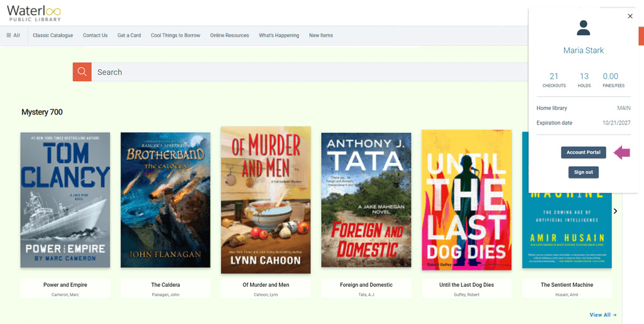Click the Until the Last Dog Dies title
This screenshot has width=644, height=324.
pos(467,284)
